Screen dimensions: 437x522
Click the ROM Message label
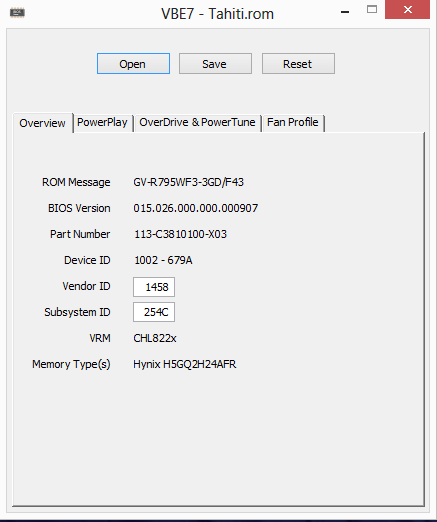click(x=76, y=182)
